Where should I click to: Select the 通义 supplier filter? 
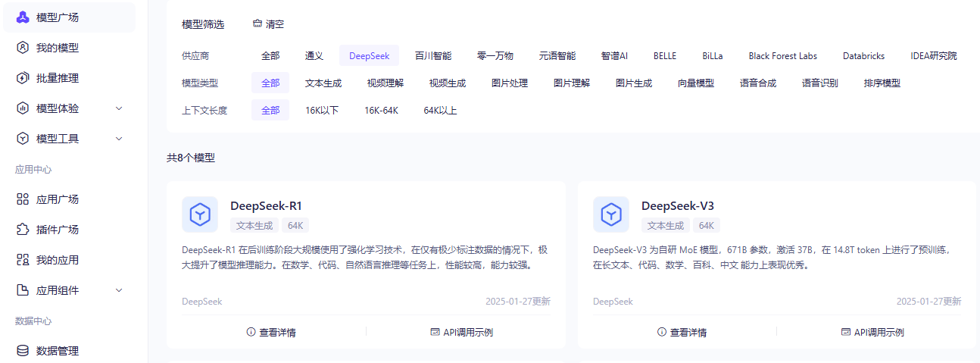pos(314,56)
